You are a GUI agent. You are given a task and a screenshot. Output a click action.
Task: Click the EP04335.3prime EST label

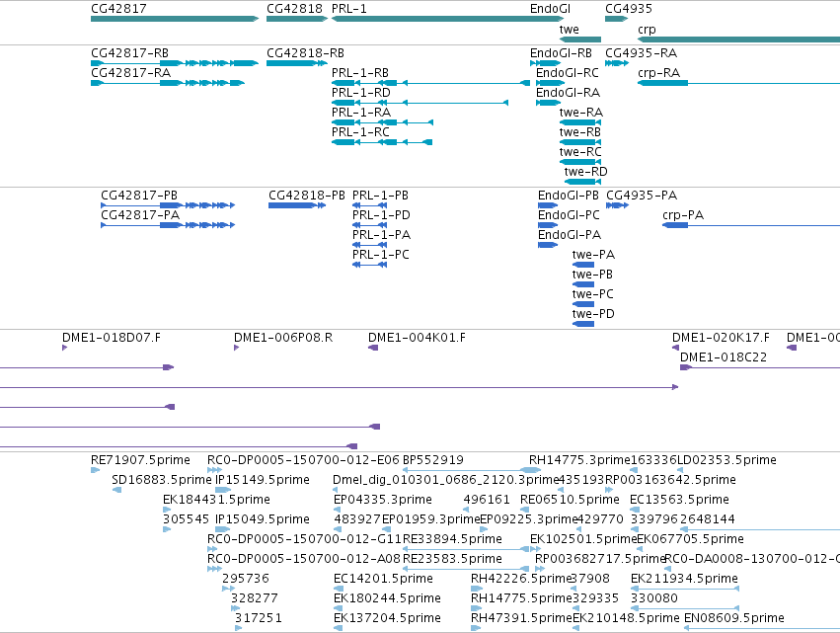click(383, 500)
